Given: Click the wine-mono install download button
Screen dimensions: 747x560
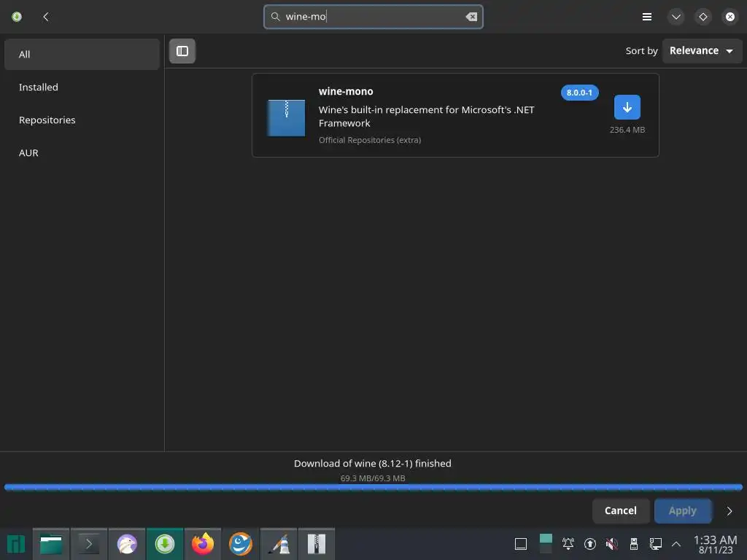Looking at the screenshot, I should click(x=627, y=107).
